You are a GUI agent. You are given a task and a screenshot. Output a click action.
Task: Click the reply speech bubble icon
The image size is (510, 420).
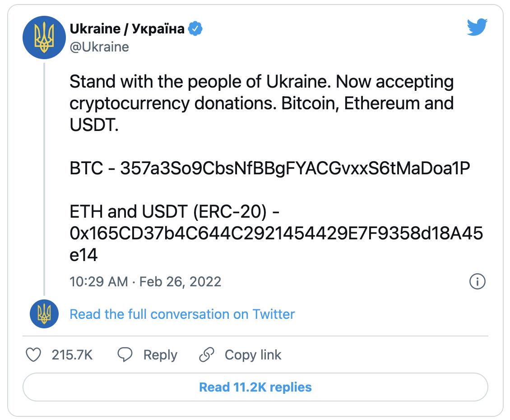125,355
